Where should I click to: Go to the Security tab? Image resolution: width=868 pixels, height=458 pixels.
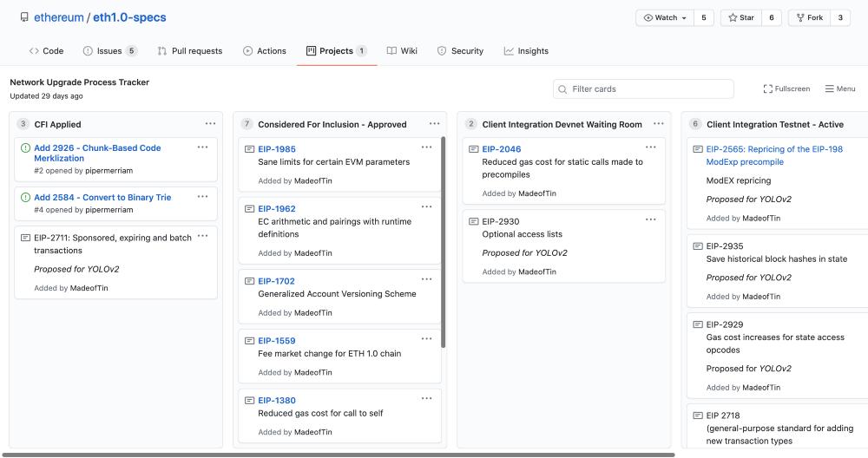pos(460,51)
